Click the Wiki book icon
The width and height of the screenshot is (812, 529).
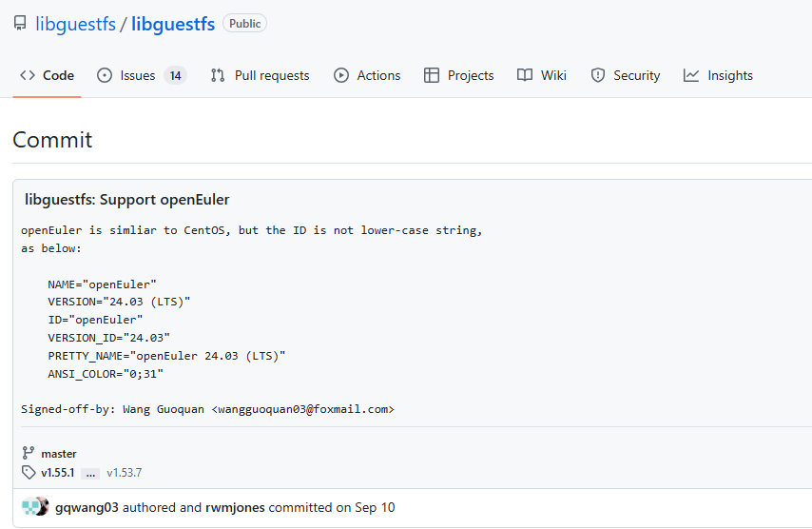coord(525,75)
